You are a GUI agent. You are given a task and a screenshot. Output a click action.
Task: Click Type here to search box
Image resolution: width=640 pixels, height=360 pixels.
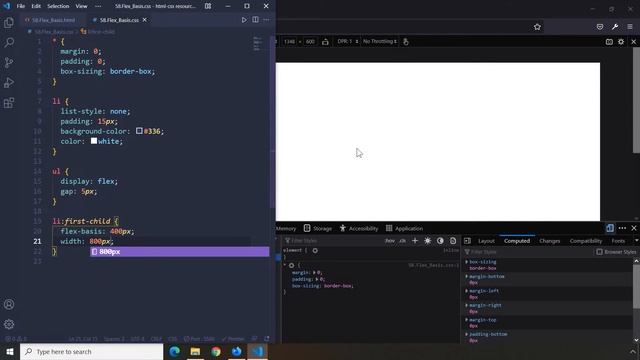pos(91,351)
